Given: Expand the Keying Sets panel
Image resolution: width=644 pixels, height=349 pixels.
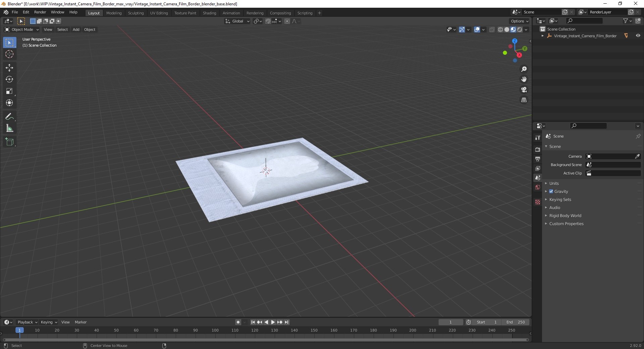Looking at the screenshot, I should tap(560, 199).
